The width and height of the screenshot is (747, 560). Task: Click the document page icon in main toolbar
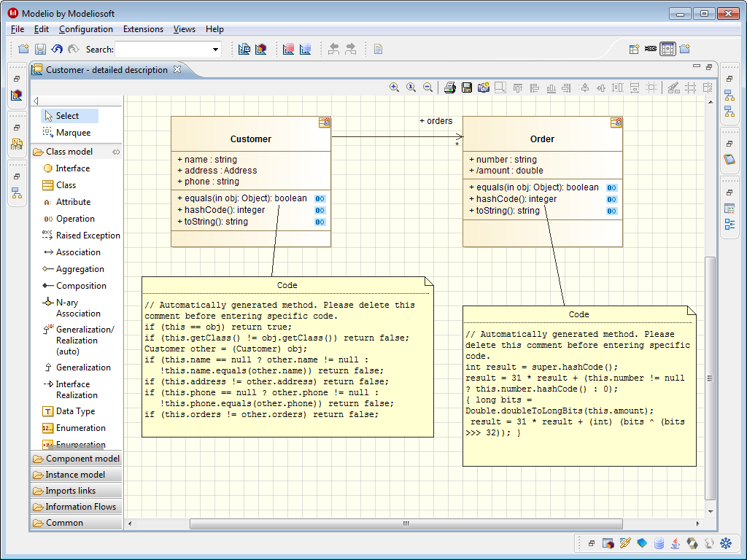[x=379, y=49]
